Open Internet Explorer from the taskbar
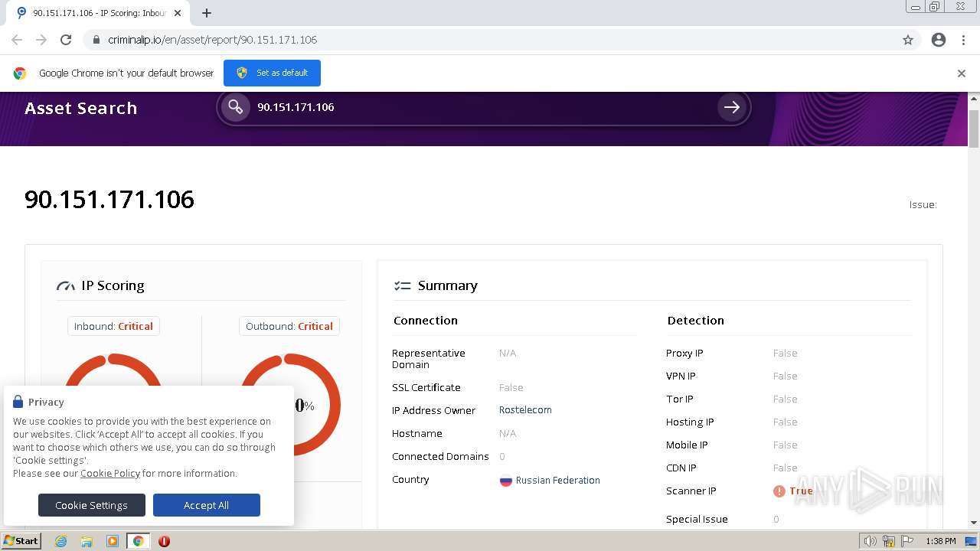 61,541
